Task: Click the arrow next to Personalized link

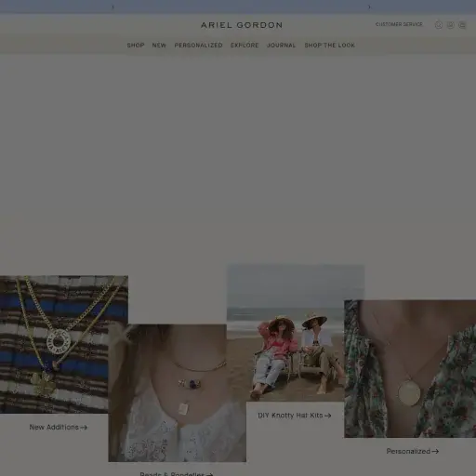Action: (435, 452)
